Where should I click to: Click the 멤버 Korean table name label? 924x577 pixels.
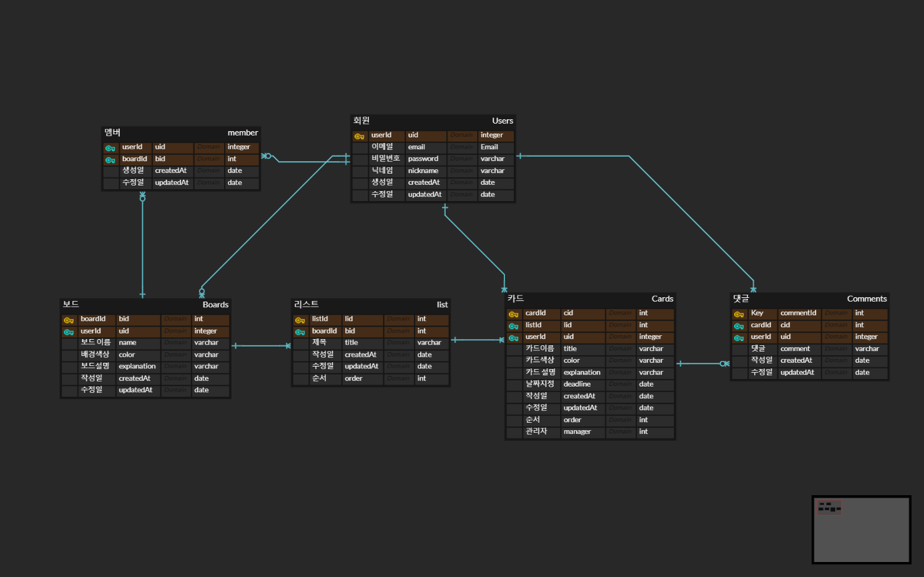click(112, 132)
